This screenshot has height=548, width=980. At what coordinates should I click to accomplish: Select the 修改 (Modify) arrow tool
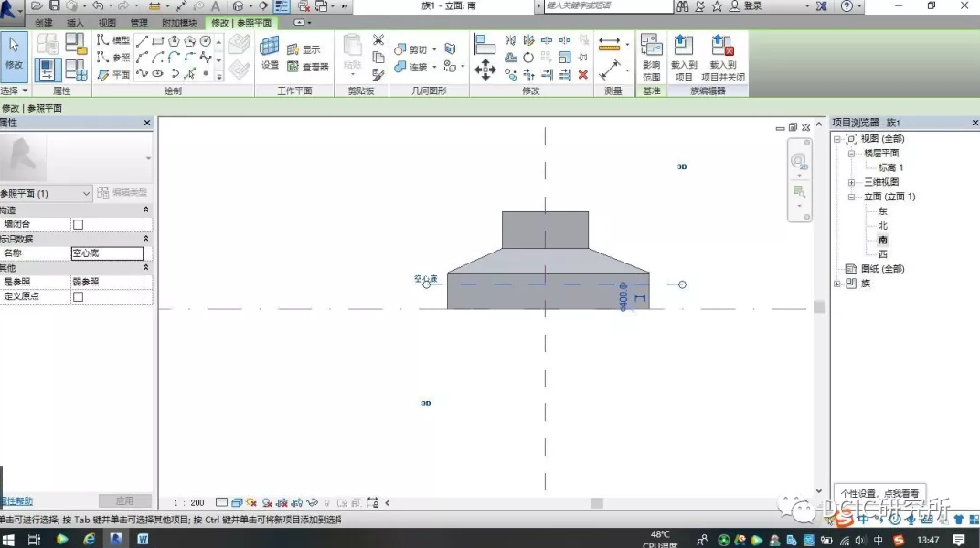[14, 57]
